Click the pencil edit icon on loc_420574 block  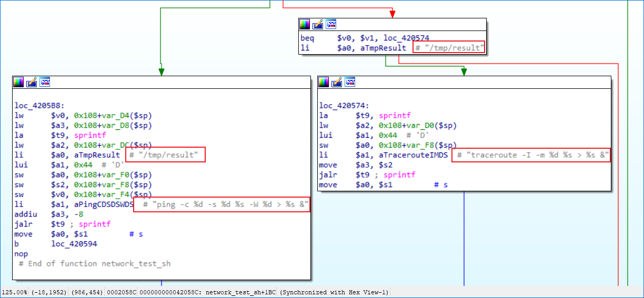pyautogui.click(x=337, y=82)
